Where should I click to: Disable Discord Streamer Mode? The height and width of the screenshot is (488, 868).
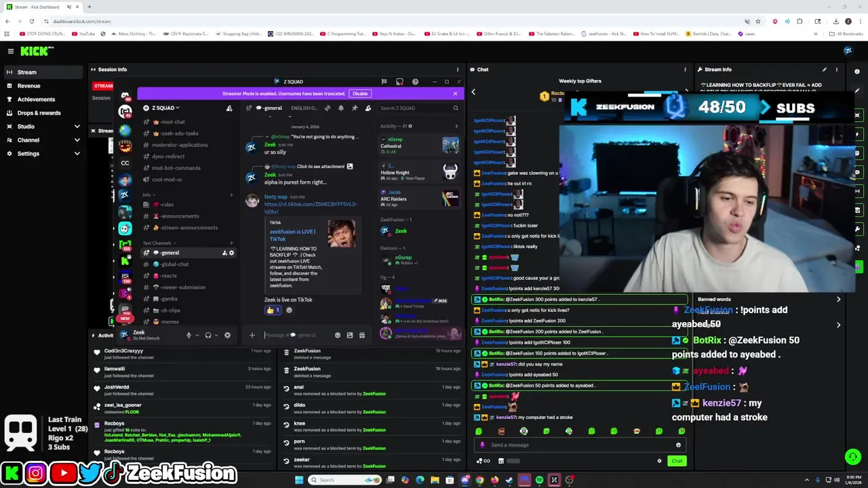click(x=360, y=94)
